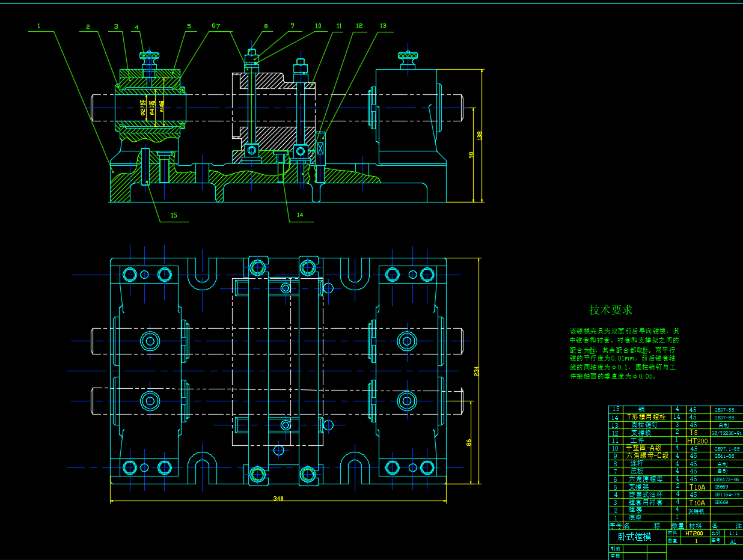Click the 技术要求 heading text

point(611,310)
